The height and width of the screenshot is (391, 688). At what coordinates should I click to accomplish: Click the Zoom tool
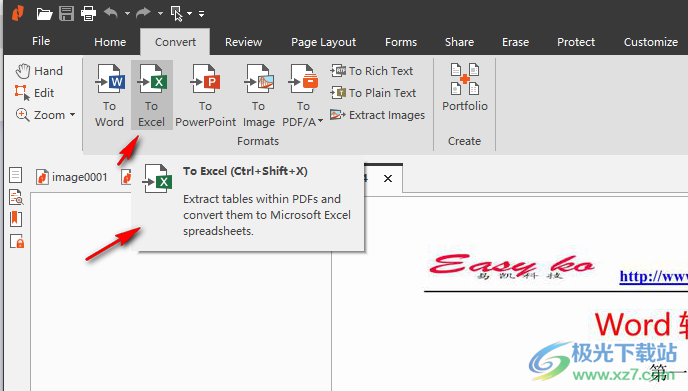(x=40, y=115)
